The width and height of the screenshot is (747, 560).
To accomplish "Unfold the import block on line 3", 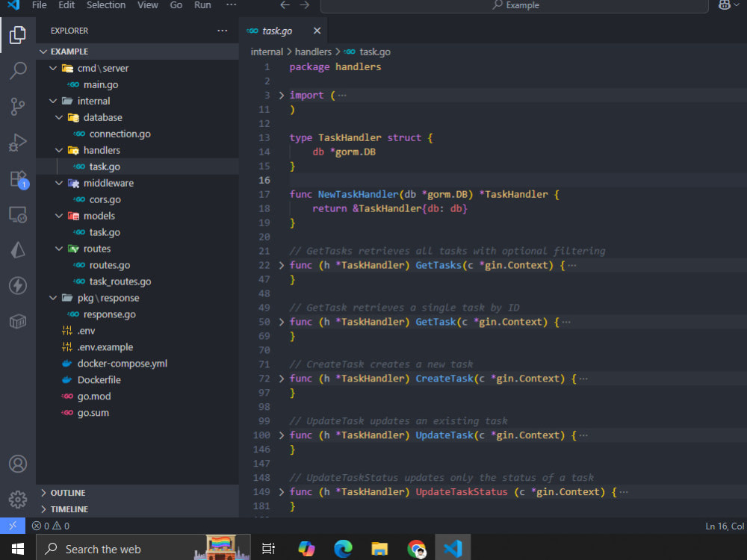I will pyautogui.click(x=282, y=96).
